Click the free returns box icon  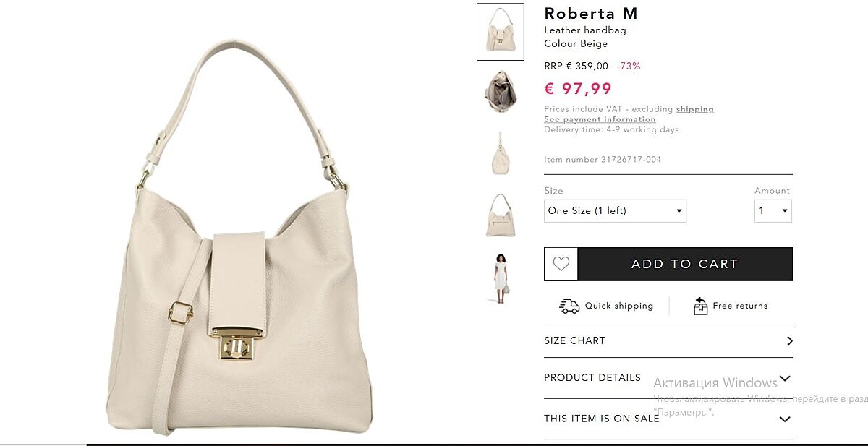tap(700, 306)
